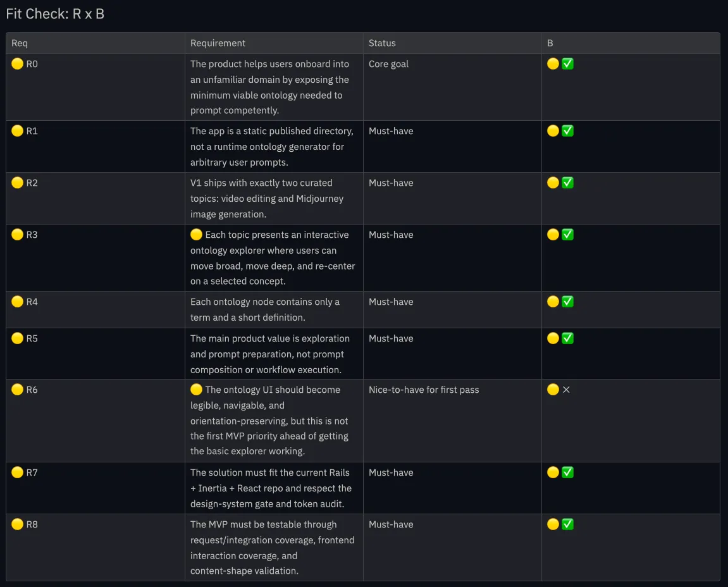Image resolution: width=728 pixels, height=587 pixels.
Task: Click the green checkmark in R0 row
Action: click(567, 64)
